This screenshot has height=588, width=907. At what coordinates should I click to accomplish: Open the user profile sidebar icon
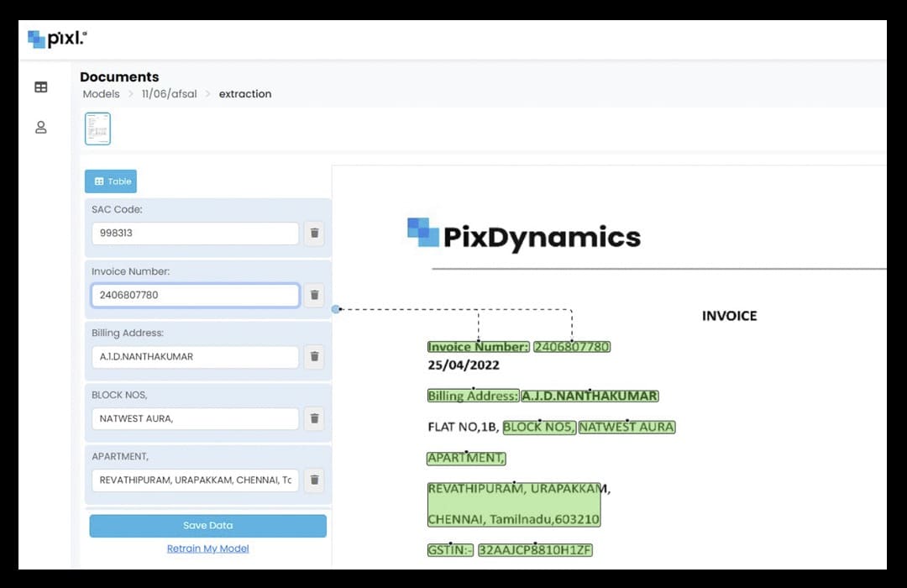pos(41,128)
